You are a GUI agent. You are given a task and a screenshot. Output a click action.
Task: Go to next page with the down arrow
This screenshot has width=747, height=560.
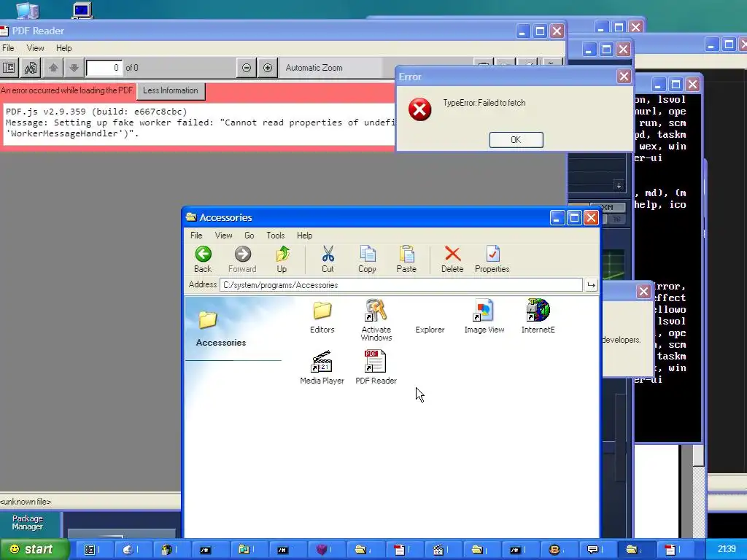(x=74, y=68)
